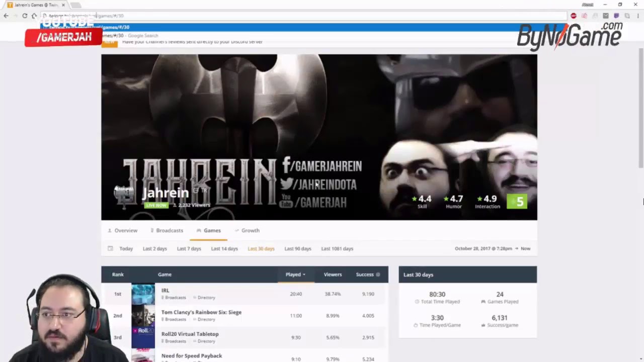Screen dimensions: 644x362
Task: Select the Google Search suggestion row
Action: (303, 36)
